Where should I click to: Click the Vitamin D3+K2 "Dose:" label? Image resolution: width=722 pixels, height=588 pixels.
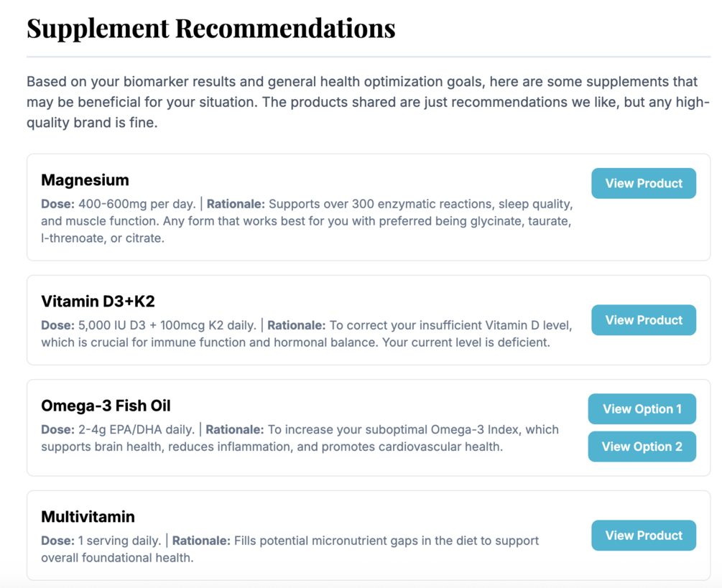tap(57, 325)
